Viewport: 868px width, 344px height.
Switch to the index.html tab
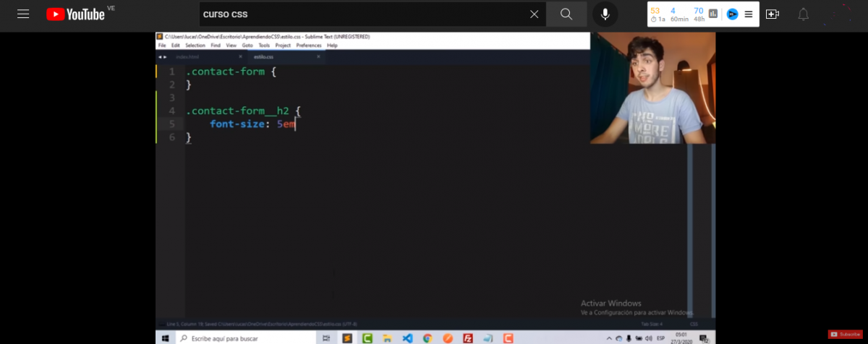(187, 56)
